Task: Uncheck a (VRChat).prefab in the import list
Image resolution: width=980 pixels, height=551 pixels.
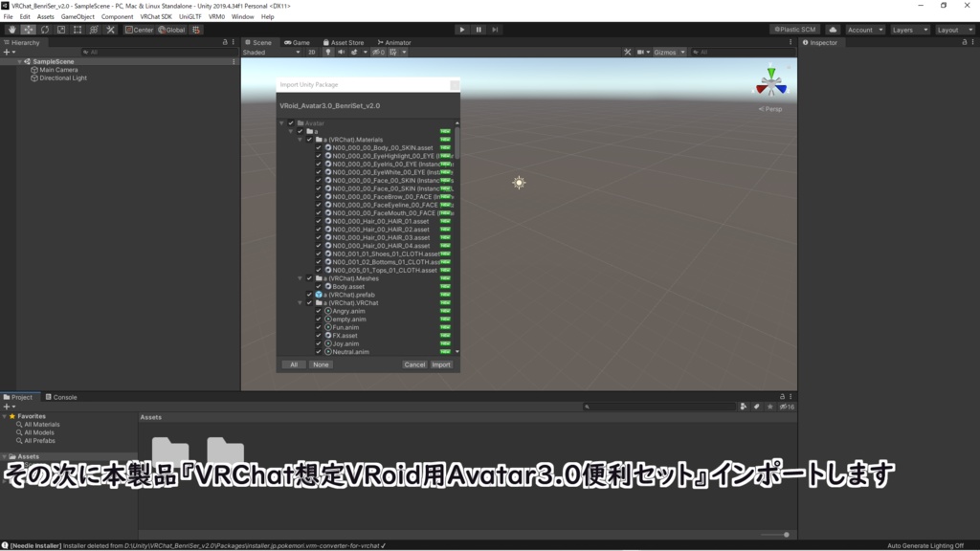Action: (x=309, y=295)
